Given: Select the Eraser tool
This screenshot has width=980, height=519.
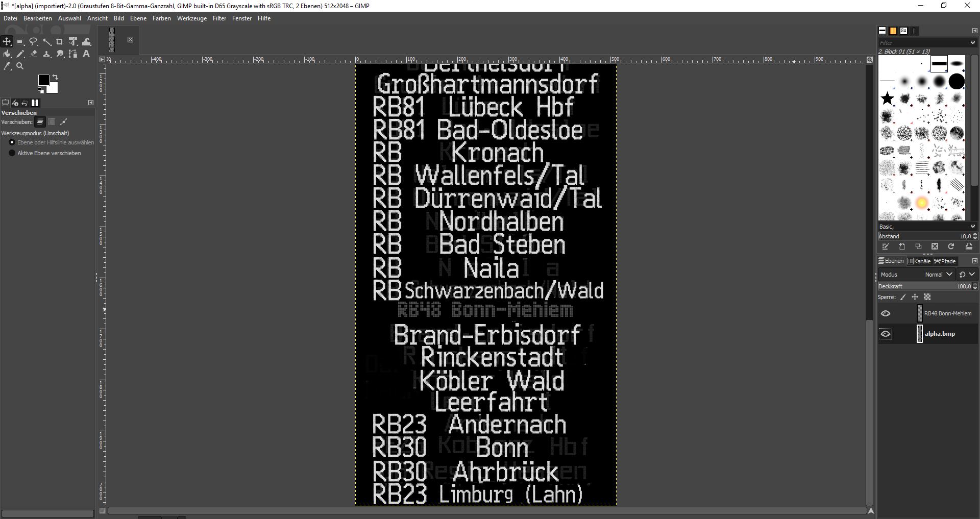Looking at the screenshot, I should pos(34,54).
